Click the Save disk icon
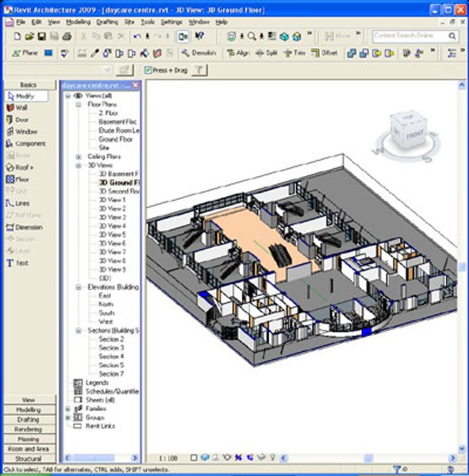Screen dimensions: 469x476 tap(41, 36)
